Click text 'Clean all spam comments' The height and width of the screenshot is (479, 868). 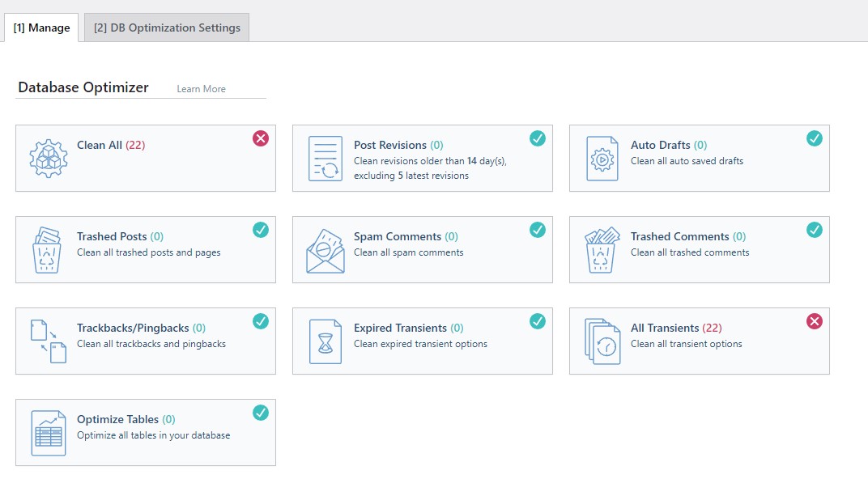409,252
